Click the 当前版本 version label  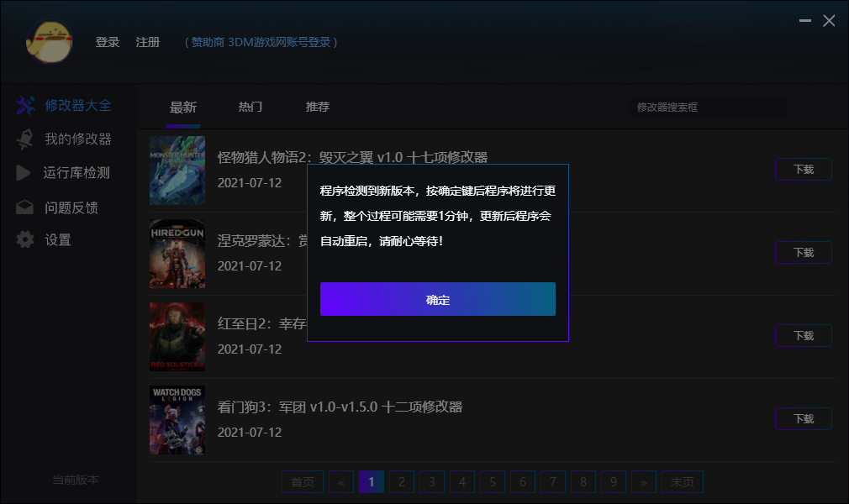coord(76,480)
